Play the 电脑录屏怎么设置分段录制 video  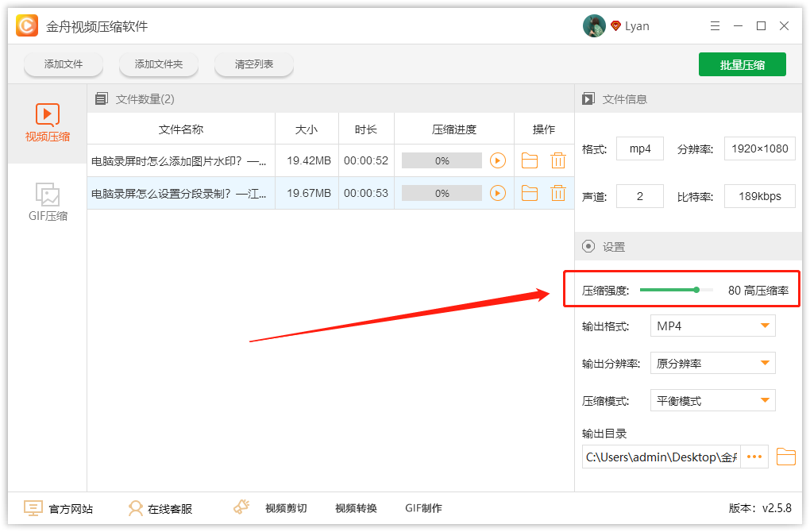[x=497, y=193]
